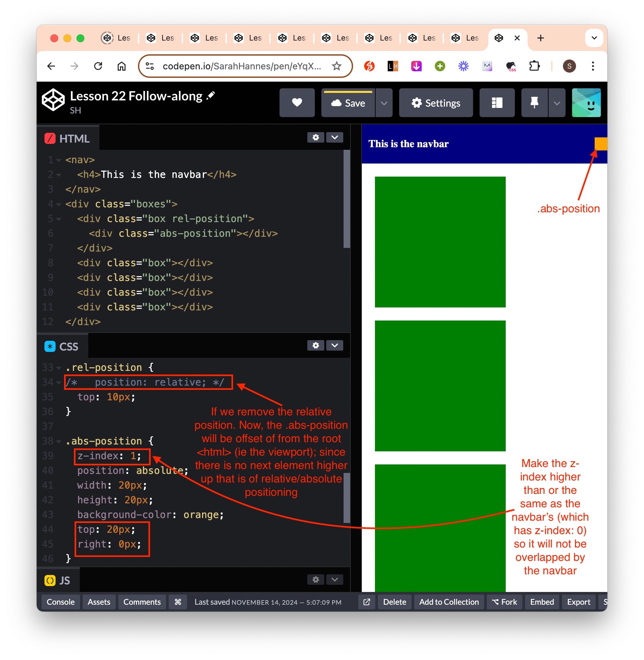The width and height of the screenshot is (644, 660).
Task: Open Embed options
Action: tap(542, 601)
